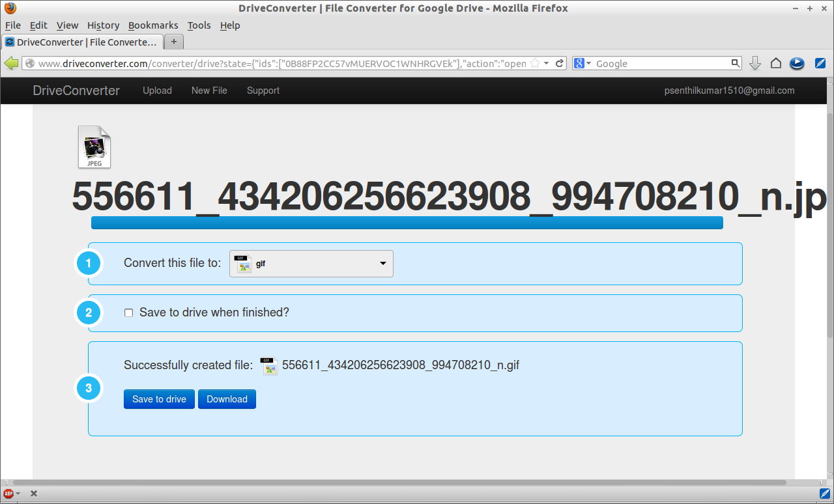The image size is (834, 504).
Task: Click the blue pen icon in the bottom-right status bar
Action: [825, 494]
